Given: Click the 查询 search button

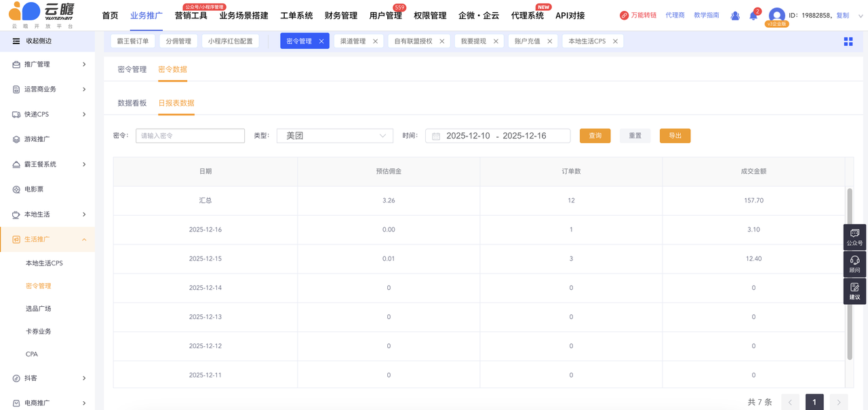Looking at the screenshot, I should point(595,136).
